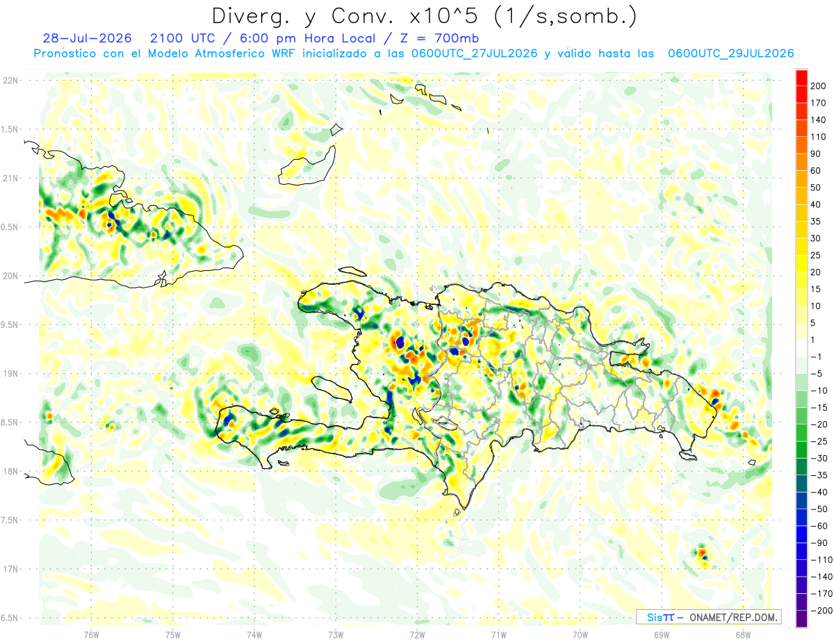Click the 0.5N latitude tick label
This screenshot has width=834, height=644.
(10, 227)
